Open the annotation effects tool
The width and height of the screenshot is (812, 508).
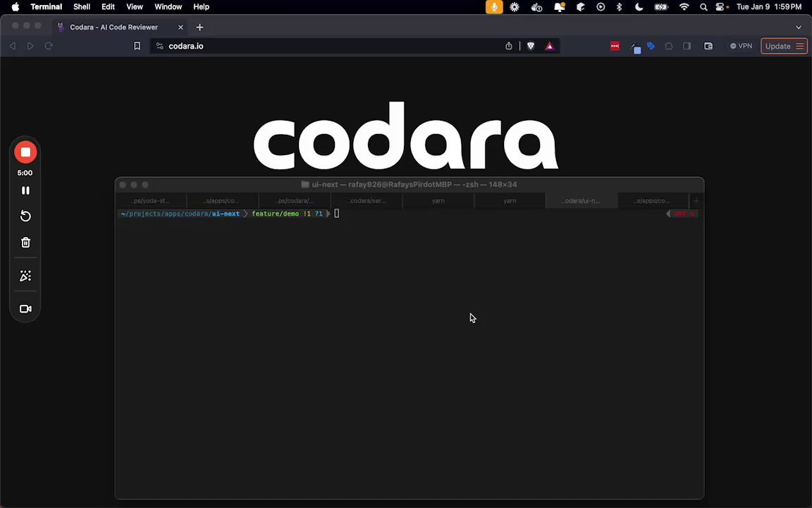tap(25, 275)
